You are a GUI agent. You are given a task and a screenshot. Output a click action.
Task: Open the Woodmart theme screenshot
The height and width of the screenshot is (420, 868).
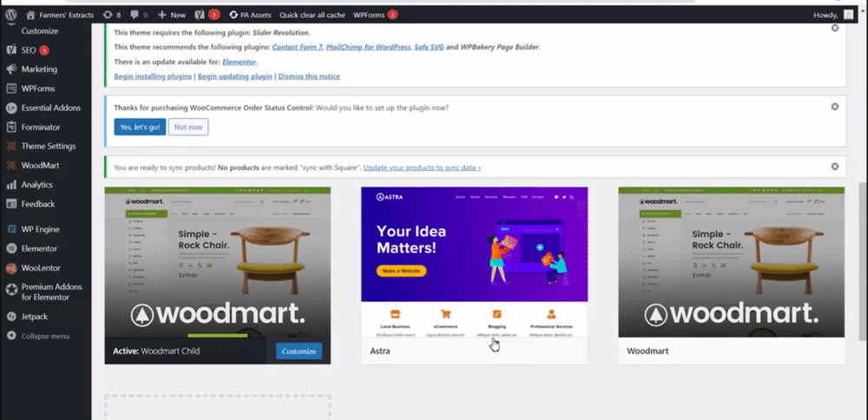[x=731, y=262]
